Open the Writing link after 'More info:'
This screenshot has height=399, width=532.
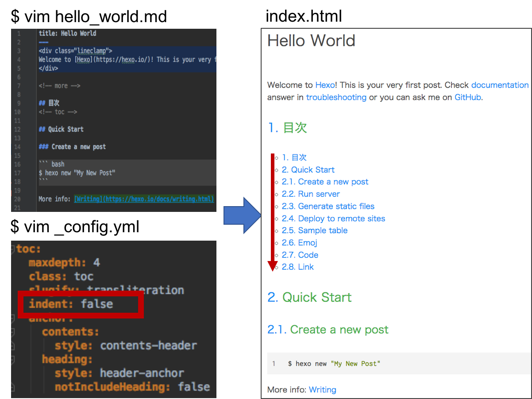tap(323, 390)
